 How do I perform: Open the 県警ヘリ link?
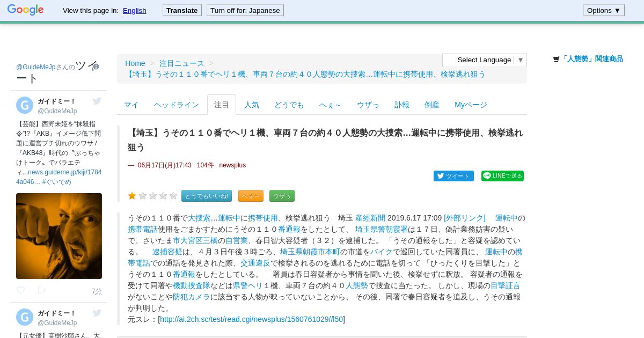point(248,285)
